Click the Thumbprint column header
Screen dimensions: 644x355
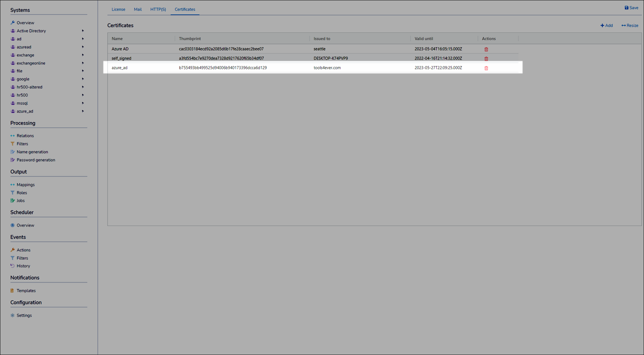coord(190,39)
